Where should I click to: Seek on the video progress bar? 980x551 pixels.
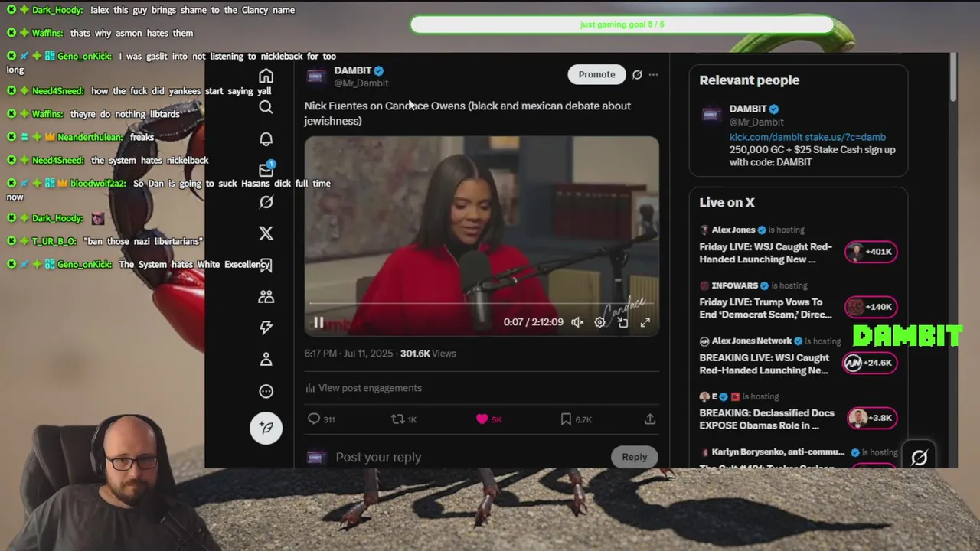(x=482, y=303)
